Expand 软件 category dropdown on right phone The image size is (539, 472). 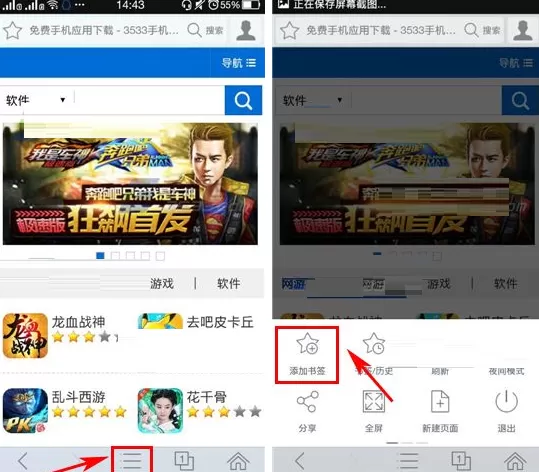point(312,100)
